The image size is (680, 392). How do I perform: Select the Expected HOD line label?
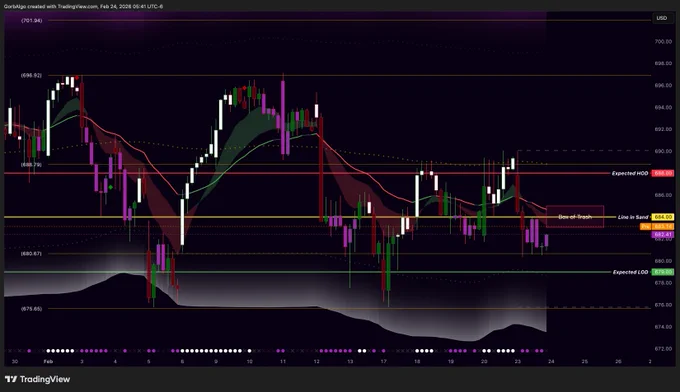pyautogui.click(x=630, y=173)
